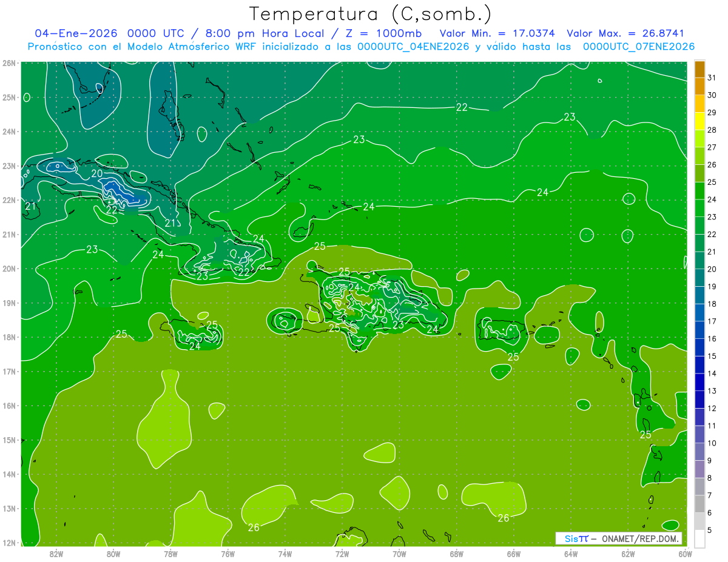Screen dimensions: 728x562
Task: Click the 17N latitude label
Action: click(x=8, y=372)
